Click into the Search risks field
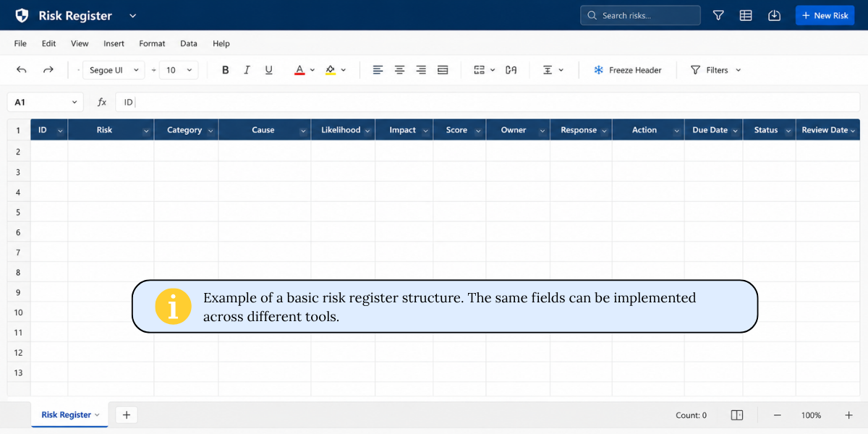This screenshot has height=434, width=868. [x=640, y=15]
